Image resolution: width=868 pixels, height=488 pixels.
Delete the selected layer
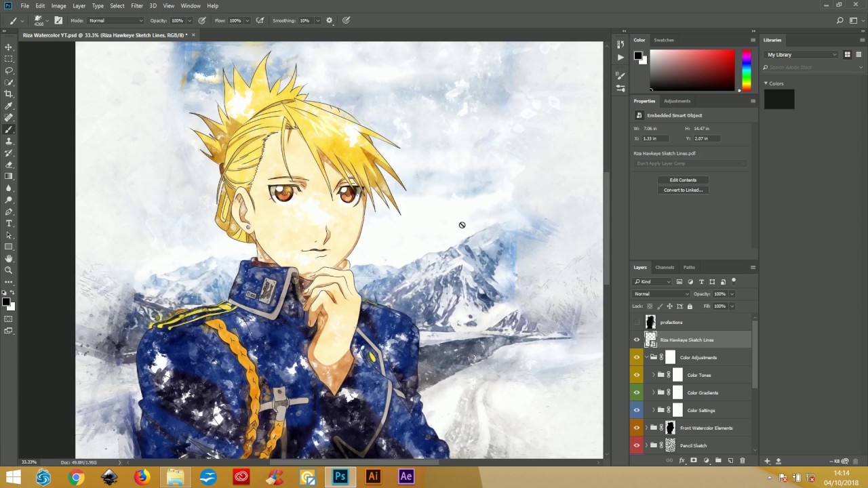coord(743,461)
